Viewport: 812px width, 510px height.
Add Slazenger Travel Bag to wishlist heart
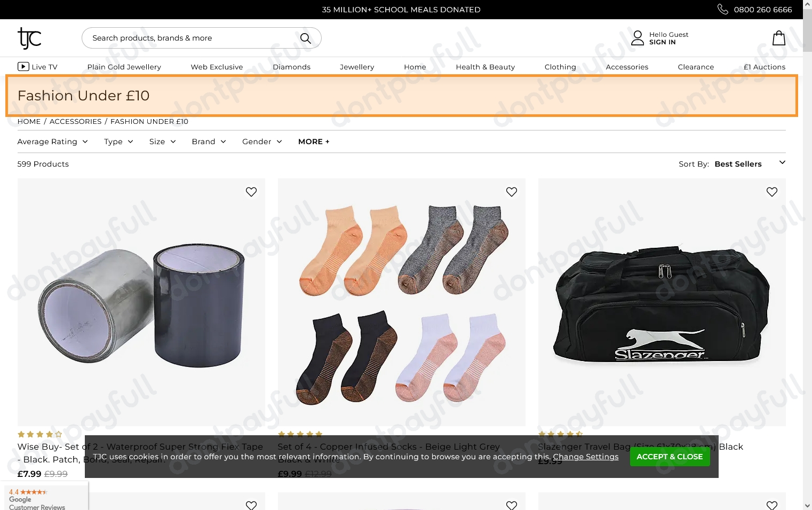pyautogui.click(x=772, y=192)
